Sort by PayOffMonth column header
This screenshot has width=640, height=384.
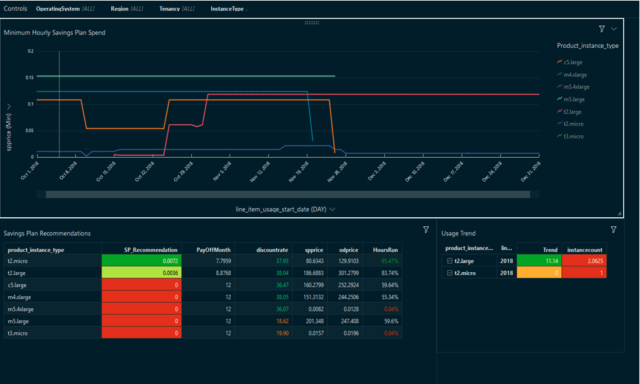point(208,250)
